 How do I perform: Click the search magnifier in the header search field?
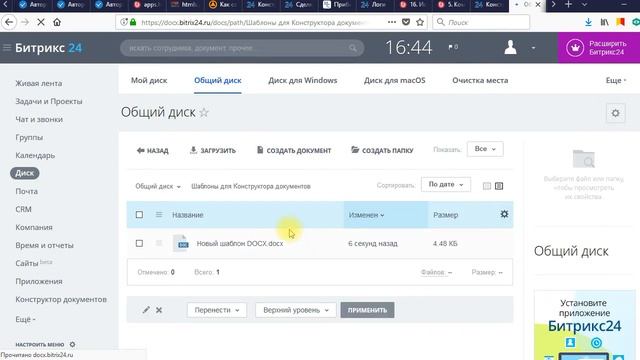353,48
